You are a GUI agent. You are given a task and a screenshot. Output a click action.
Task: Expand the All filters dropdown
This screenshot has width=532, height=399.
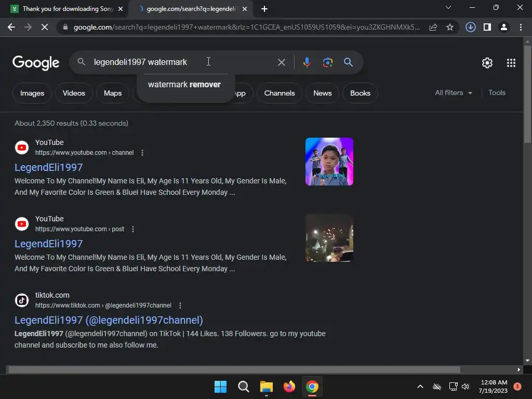(454, 92)
